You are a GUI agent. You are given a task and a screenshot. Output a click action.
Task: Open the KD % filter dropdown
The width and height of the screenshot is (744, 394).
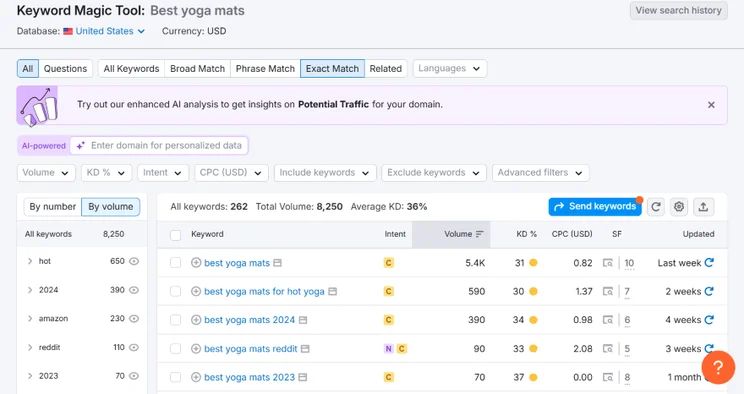(106, 173)
